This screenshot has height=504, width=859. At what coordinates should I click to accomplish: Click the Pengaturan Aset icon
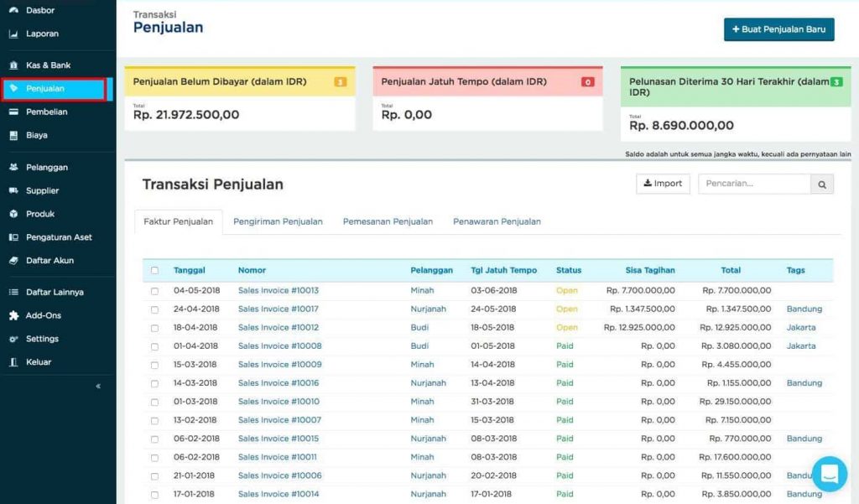(13, 237)
